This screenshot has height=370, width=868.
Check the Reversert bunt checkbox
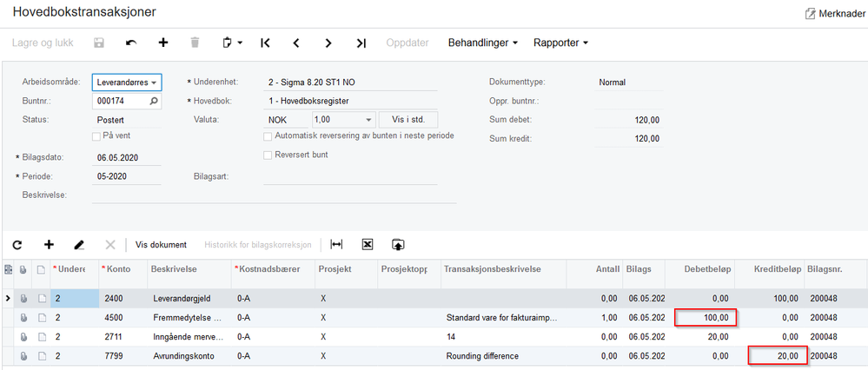268,155
